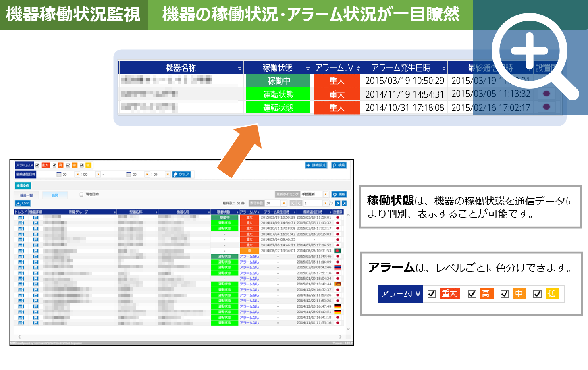Open trend chart icon for row 2015/03/19 11:50:01

point(21,218)
